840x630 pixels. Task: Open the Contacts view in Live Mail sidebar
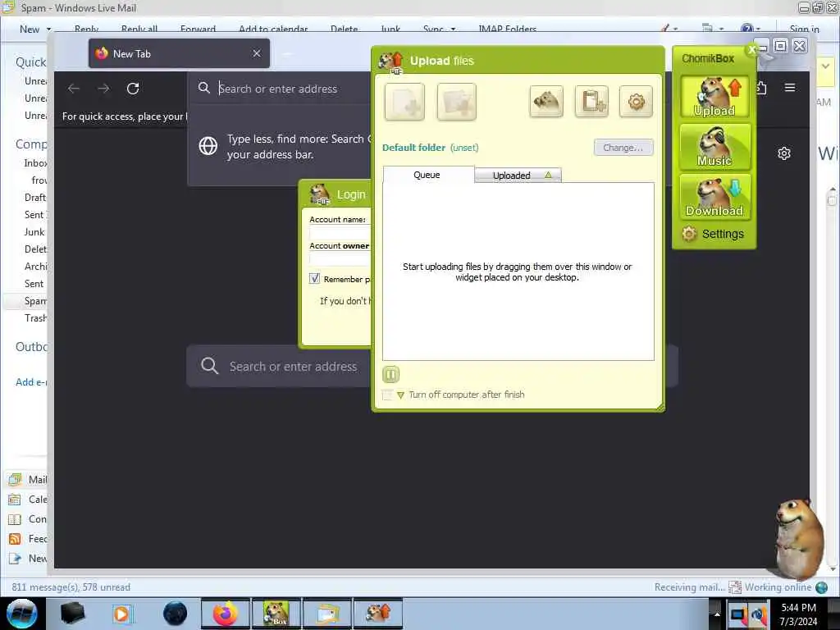point(28,519)
